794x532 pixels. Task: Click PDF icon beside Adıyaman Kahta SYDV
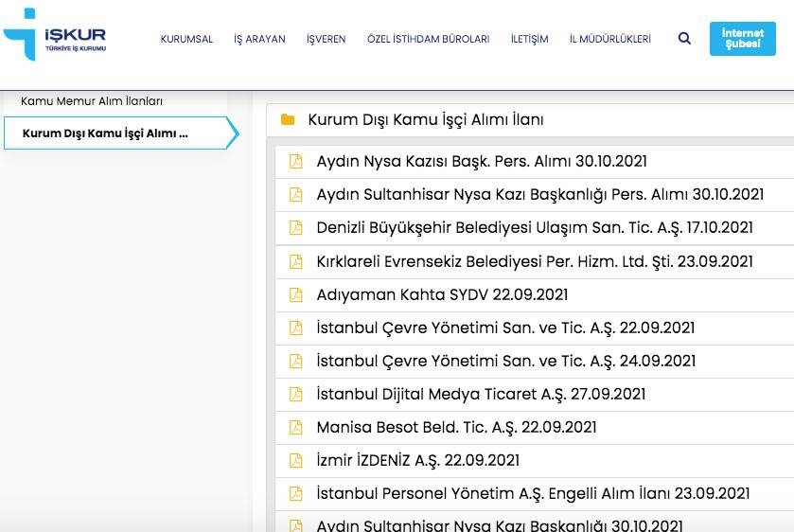[295, 294]
